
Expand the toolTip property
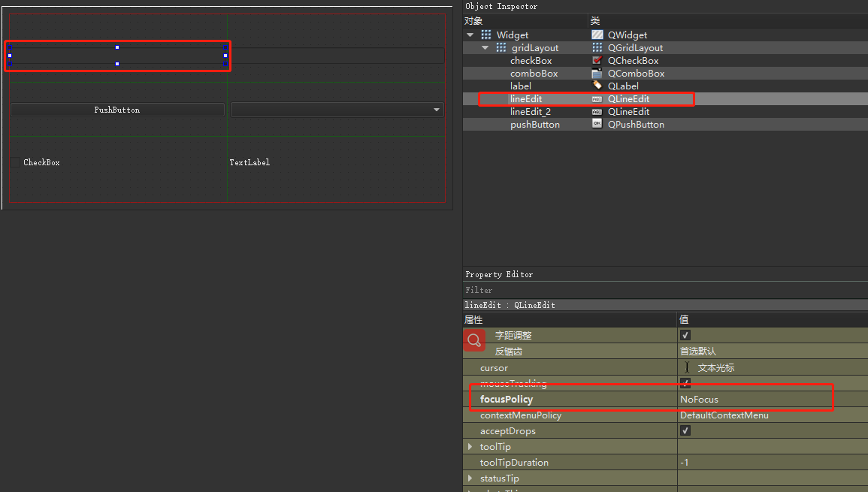pos(470,447)
